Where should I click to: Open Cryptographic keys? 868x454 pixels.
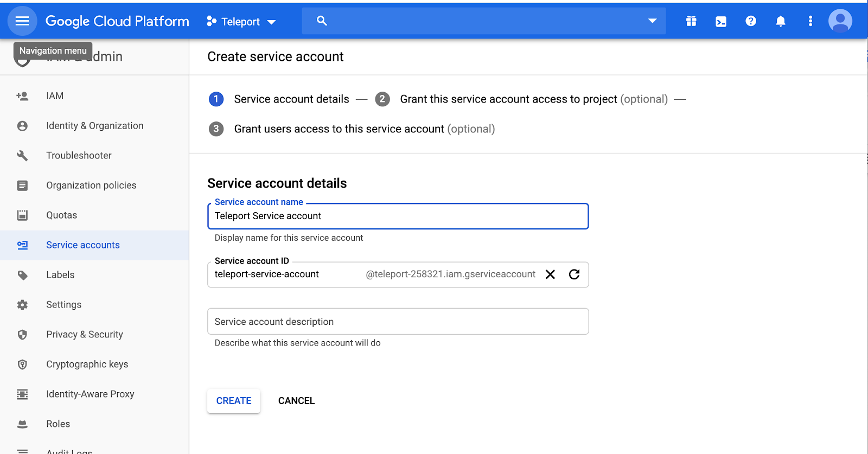[x=87, y=365]
